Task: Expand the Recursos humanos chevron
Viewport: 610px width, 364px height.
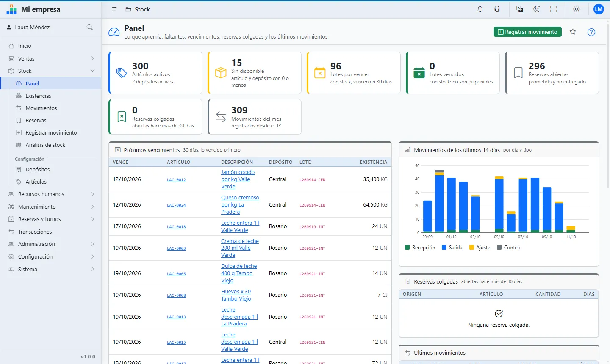Action: 93,194
